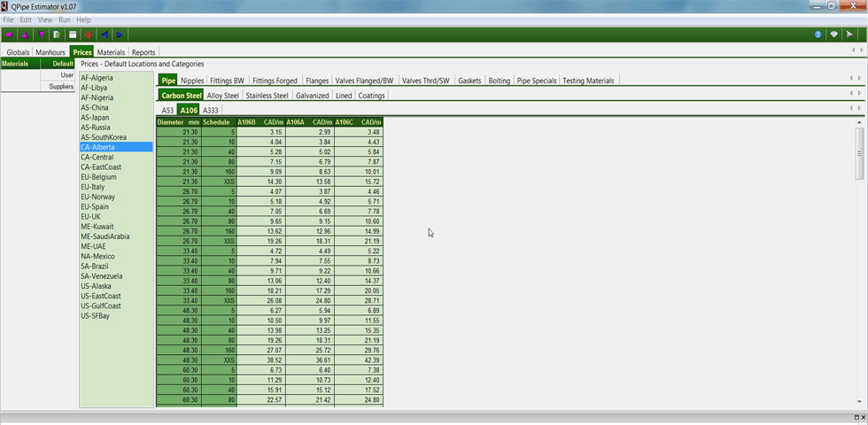
Task: Select the Alloy Steel tab
Action: pos(222,96)
